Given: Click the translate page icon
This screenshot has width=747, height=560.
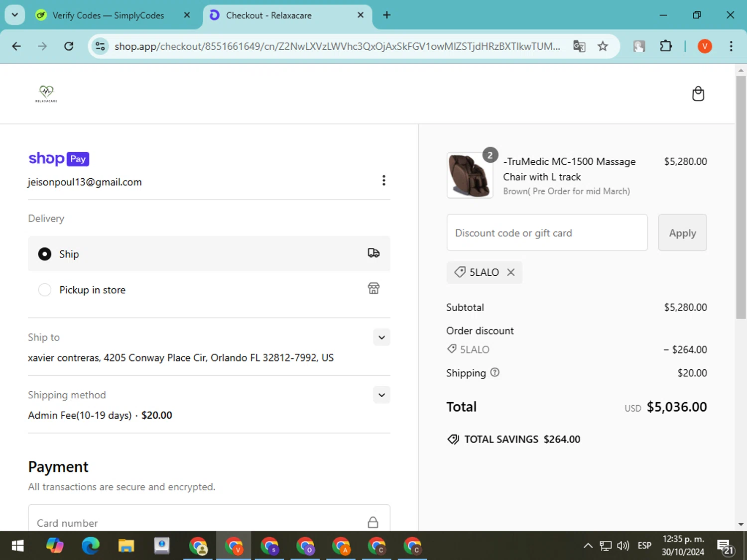Looking at the screenshot, I should click(579, 46).
